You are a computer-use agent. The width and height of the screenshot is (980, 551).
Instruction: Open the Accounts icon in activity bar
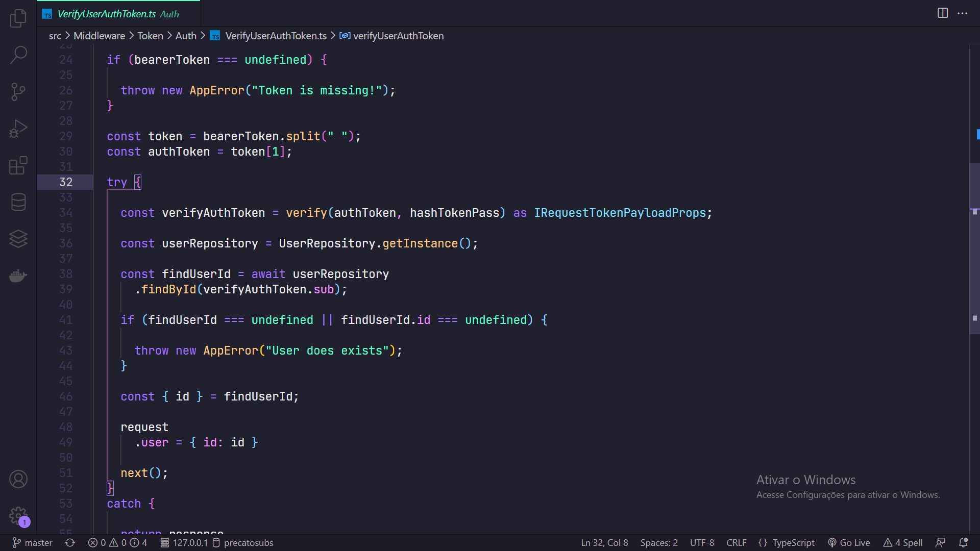pos(18,479)
